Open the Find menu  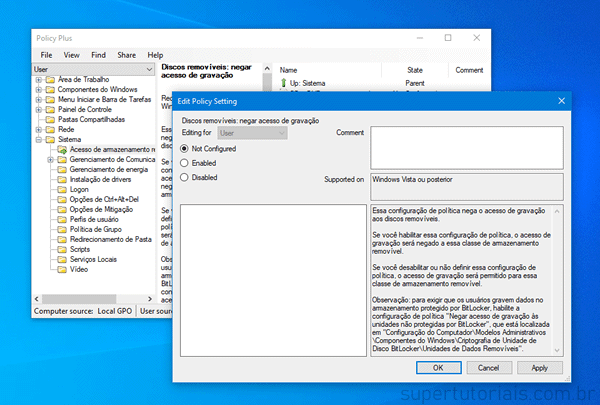[98, 55]
